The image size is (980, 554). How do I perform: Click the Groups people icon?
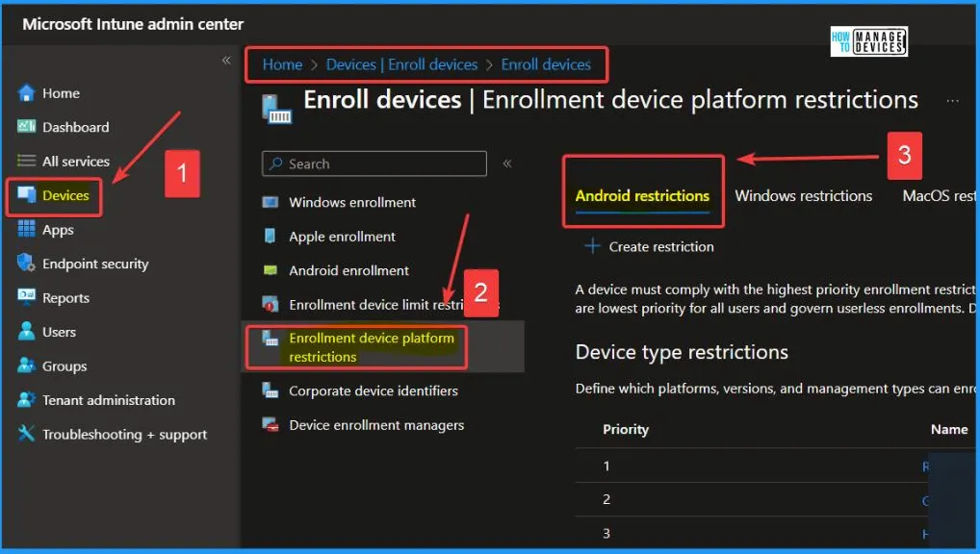[26, 365]
